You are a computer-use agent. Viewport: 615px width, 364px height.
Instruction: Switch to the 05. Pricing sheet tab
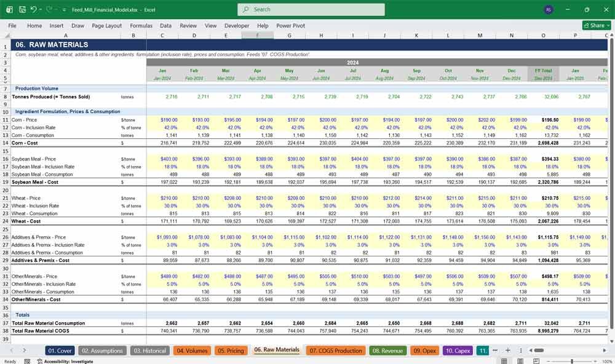(x=231, y=350)
